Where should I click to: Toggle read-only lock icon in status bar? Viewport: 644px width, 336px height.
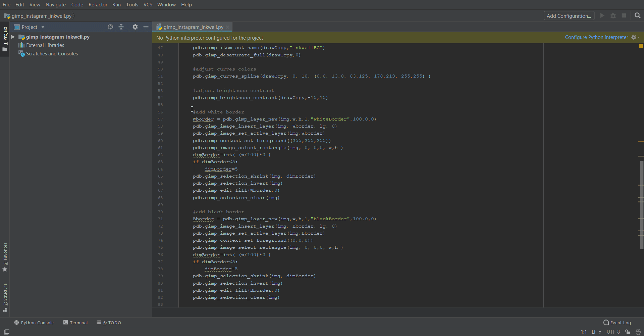[628, 332]
